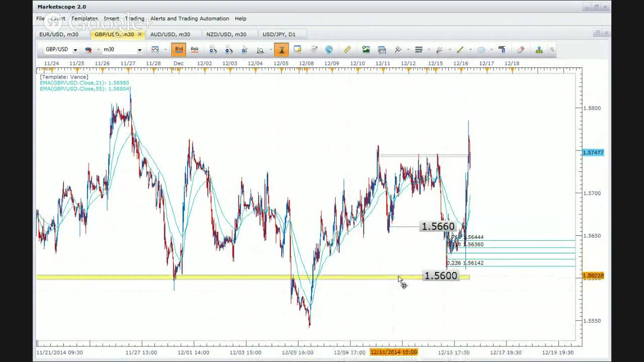Click the orange 1.56028 price marker
Viewport: 644px width, 362px height.
593,276
